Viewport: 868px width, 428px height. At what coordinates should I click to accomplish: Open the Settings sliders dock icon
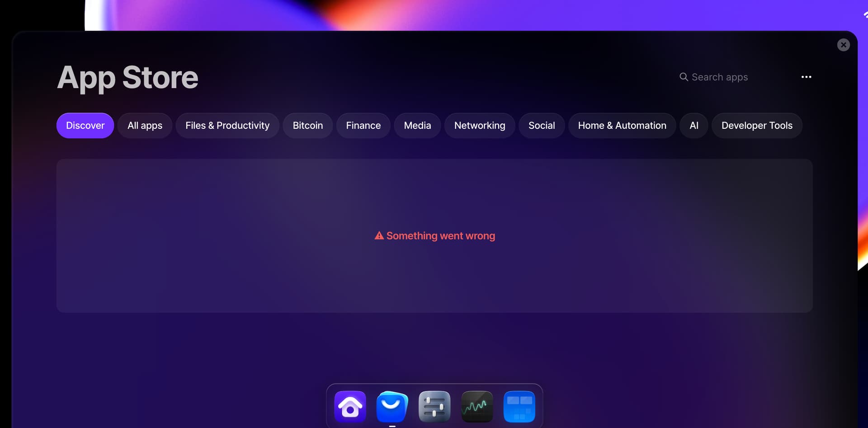[434, 406]
